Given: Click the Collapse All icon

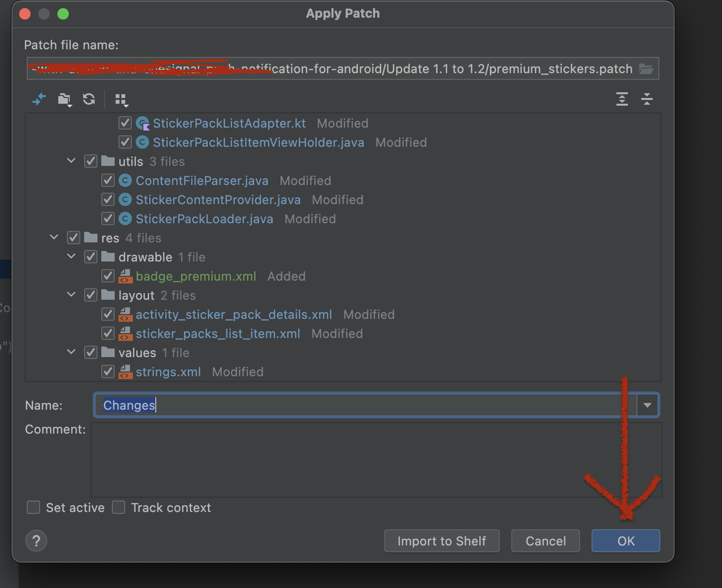Looking at the screenshot, I should pos(647,99).
